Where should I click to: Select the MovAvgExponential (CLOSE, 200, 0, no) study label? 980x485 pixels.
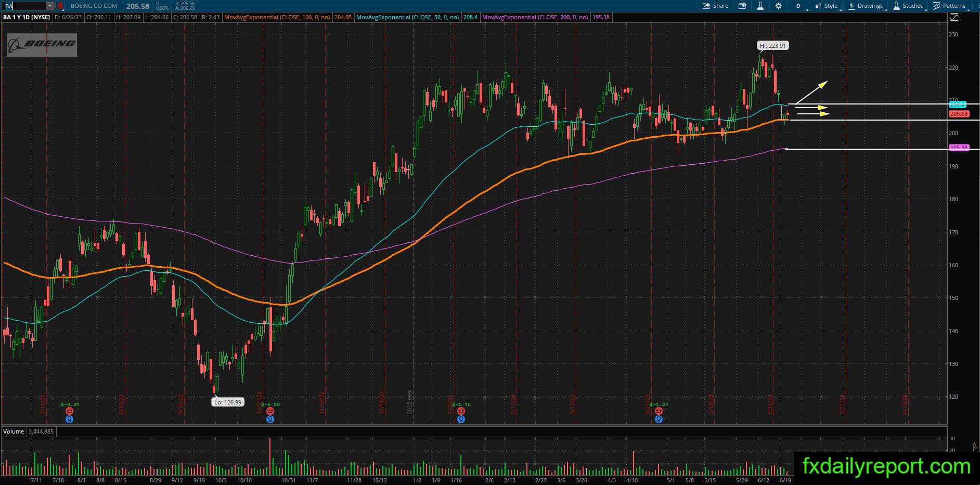pyautogui.click(x=535, y=17)
